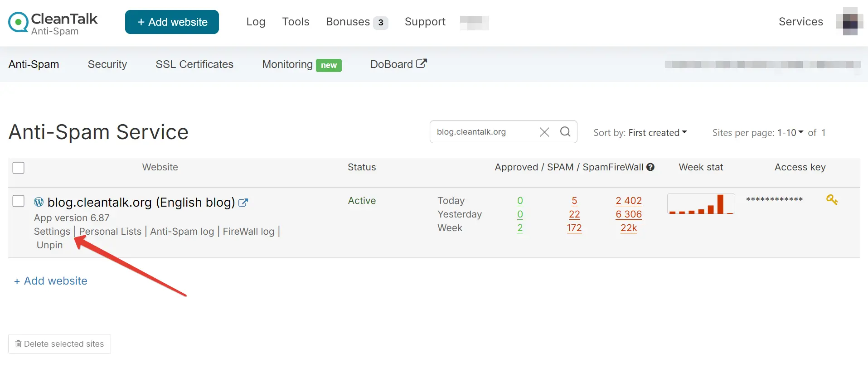Clear the site search field with the X

(x=544, y=132)
